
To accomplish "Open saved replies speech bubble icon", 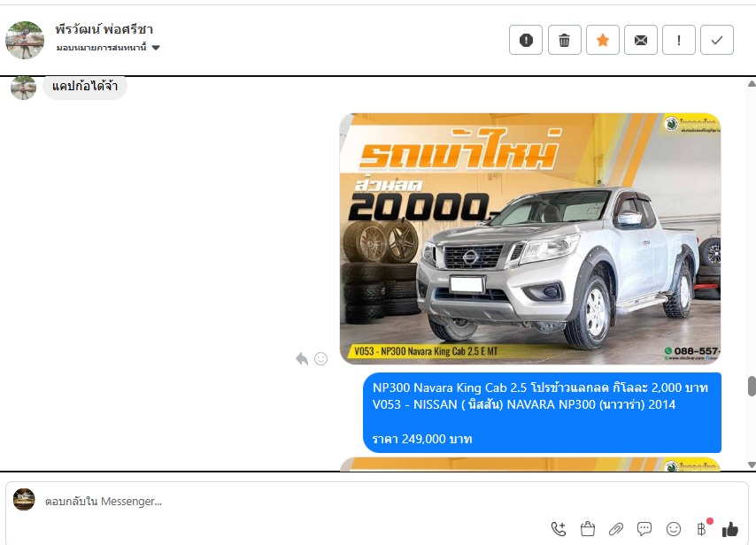I will coord(644,529).
